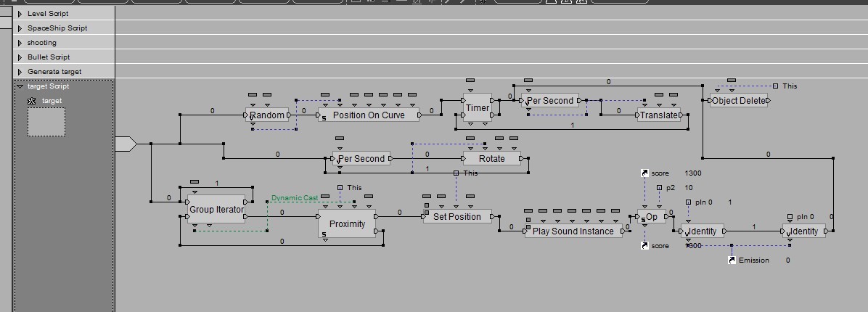The width and height of the screenshot is (868, 312).
Task: Click the score shortcut icon below Op
Action: (x=644, y=246)
